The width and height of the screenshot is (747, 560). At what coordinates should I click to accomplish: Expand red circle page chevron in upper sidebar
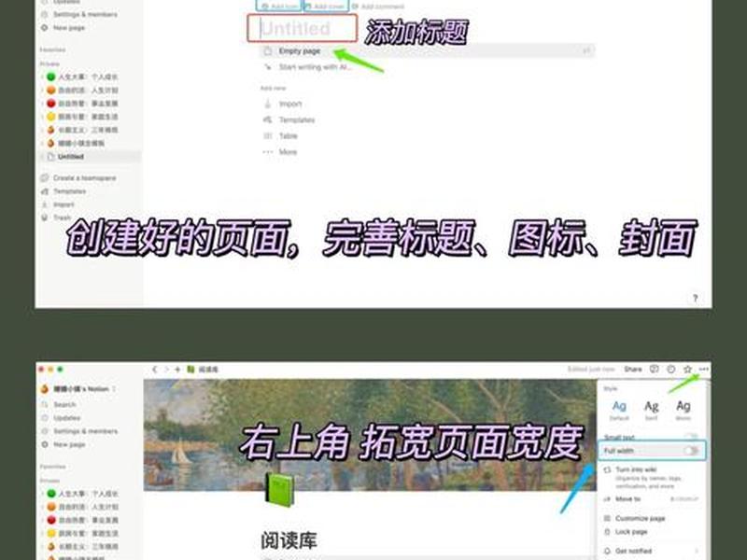point(42,104)
